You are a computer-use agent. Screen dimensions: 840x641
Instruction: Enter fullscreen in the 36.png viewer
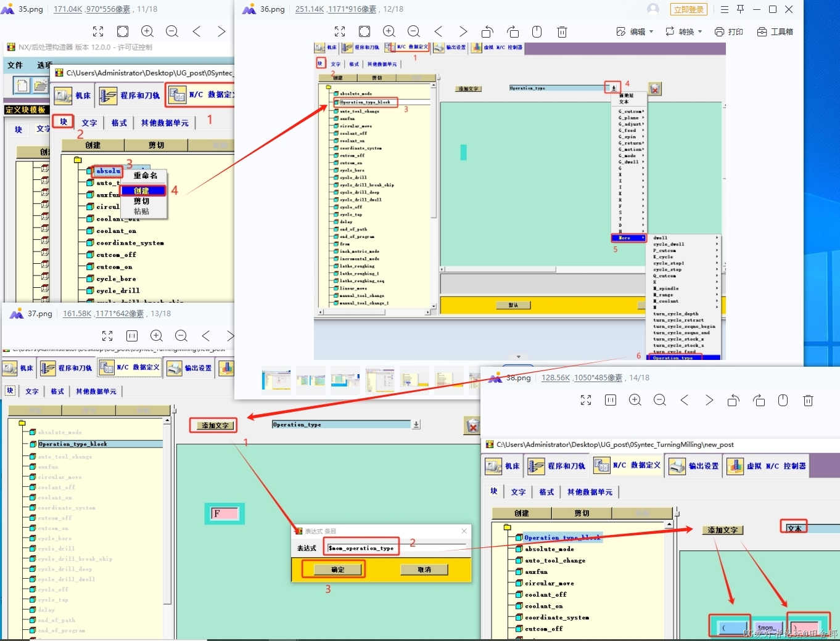coord(340,31)
